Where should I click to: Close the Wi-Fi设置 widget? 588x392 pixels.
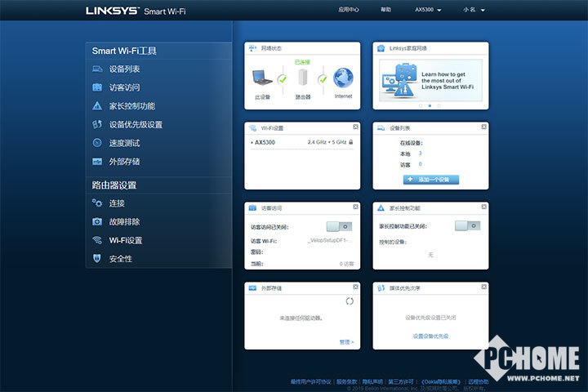pos(355,127)
